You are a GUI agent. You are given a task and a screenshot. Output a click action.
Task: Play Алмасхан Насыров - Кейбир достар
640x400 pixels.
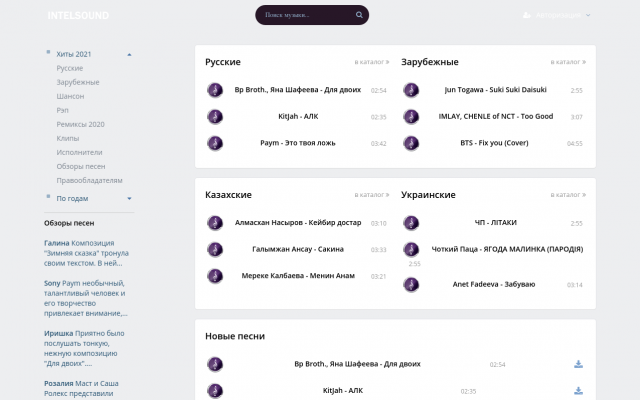point(215,223)
